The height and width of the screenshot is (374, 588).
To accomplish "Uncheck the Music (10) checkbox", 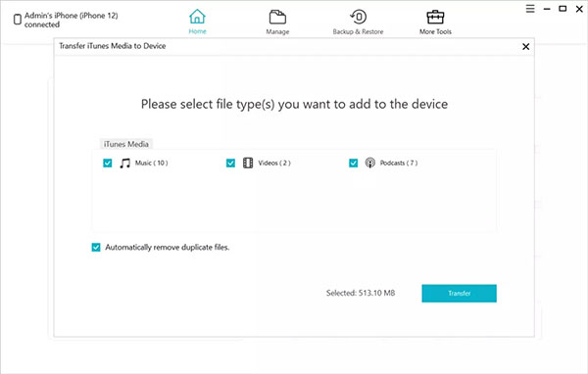I will click(107, 164).
